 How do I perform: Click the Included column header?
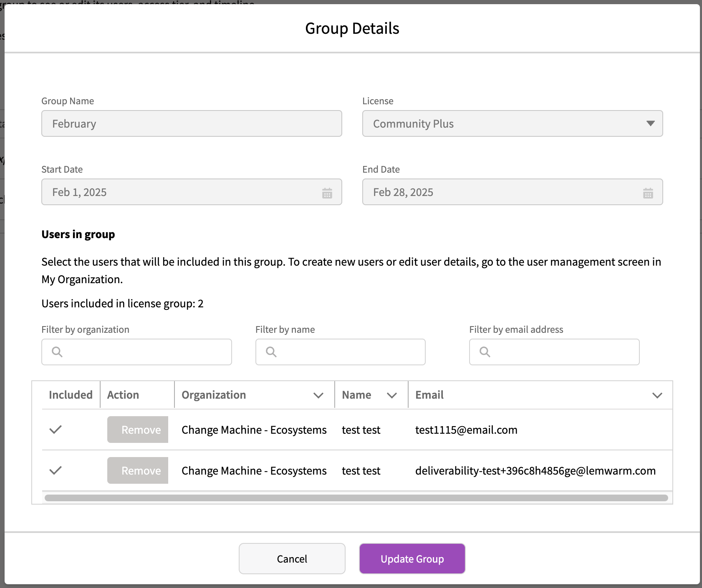[71, 395]
